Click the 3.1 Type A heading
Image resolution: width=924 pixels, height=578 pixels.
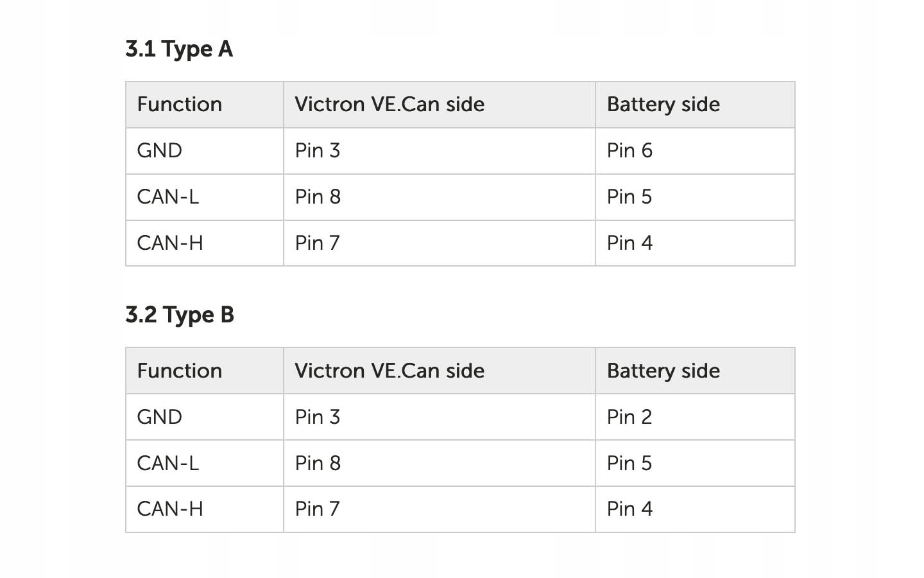click(x=179, y=49)
